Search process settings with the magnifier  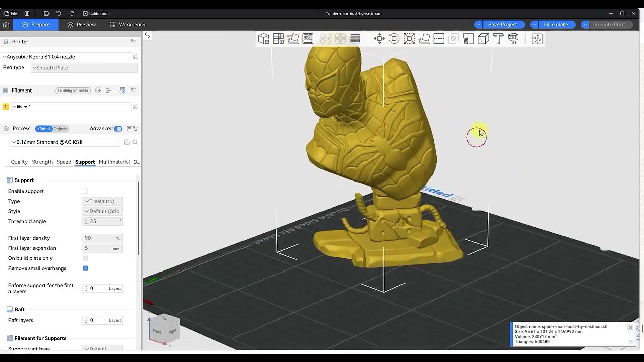(135, 142)
